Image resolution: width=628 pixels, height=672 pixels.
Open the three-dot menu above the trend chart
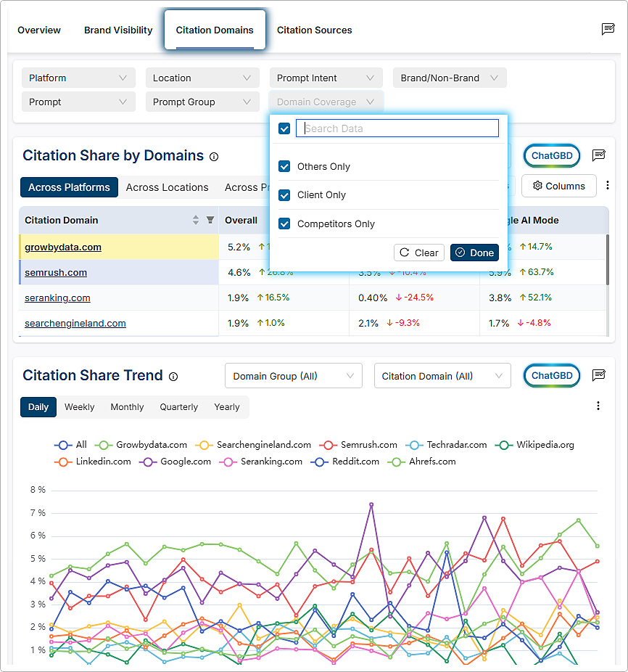[x=598, y=406]
